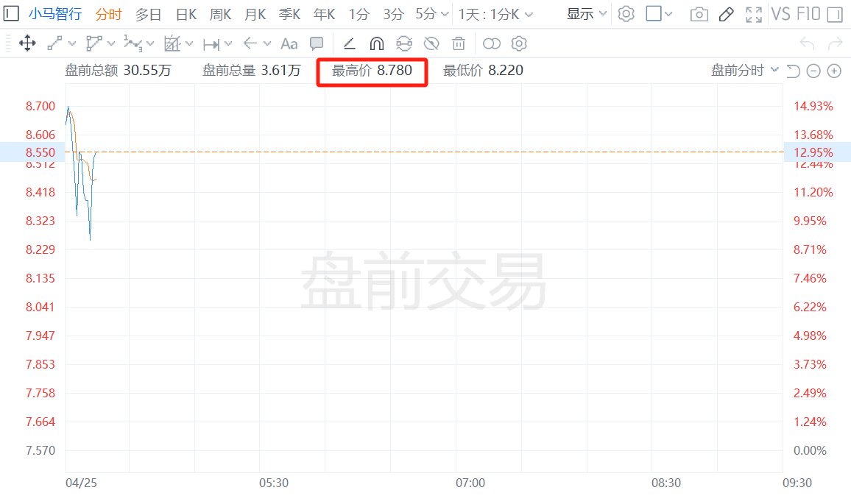The image size is (851, 504).
Task: Zoom out chart with minus button
Action: (813, 71)
